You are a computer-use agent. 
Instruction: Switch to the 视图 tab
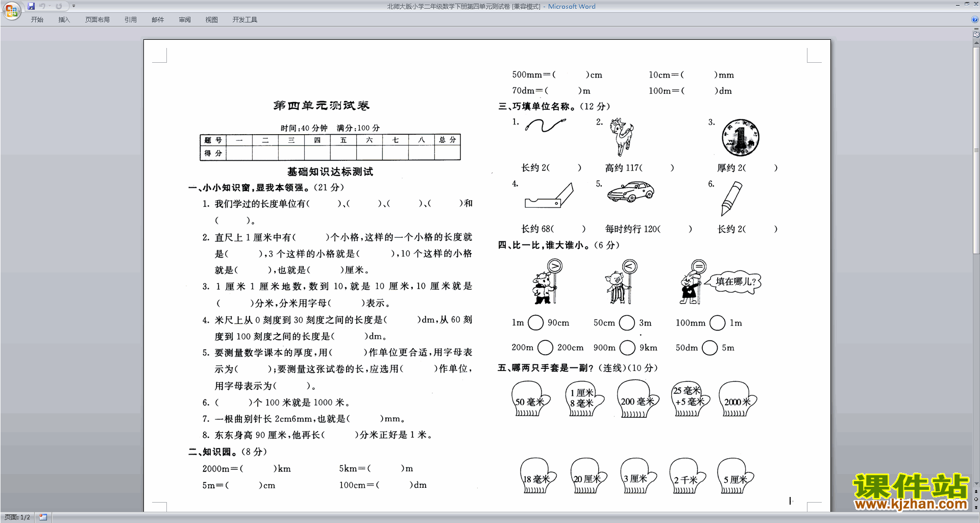pyautogui.click(x=211, y=20)
